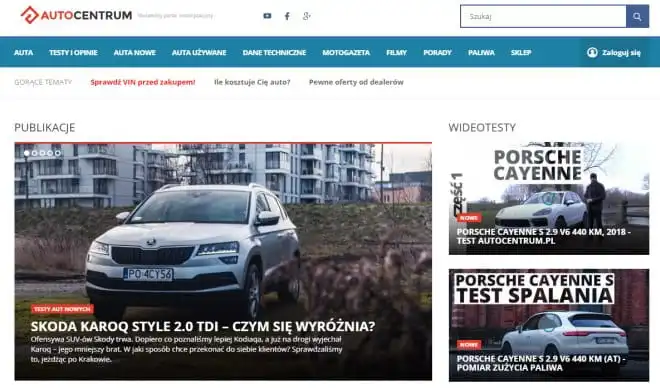Click the Skoda Karoq article description text

point(186,349)
